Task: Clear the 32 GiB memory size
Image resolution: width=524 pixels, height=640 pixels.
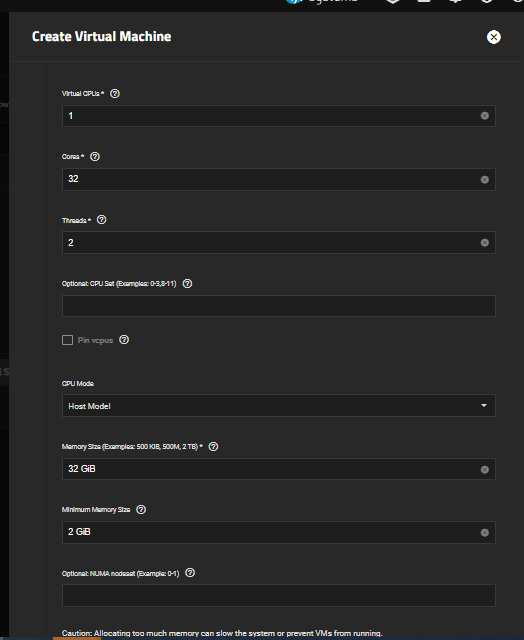Action: (484, 469)
